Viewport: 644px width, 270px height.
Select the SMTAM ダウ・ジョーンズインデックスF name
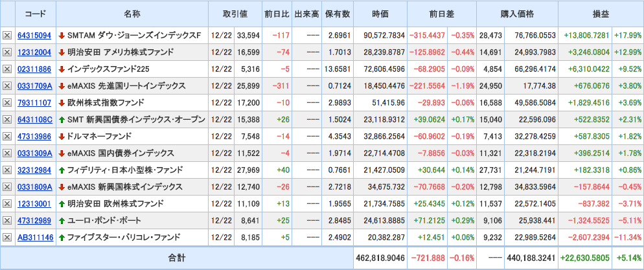pyautogui.click(x=134, y=36)
